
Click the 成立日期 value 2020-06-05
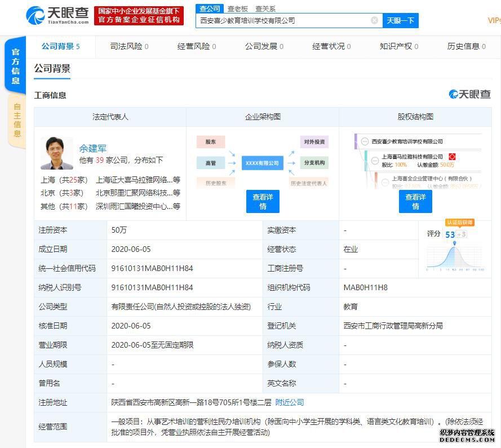(131, 249)
